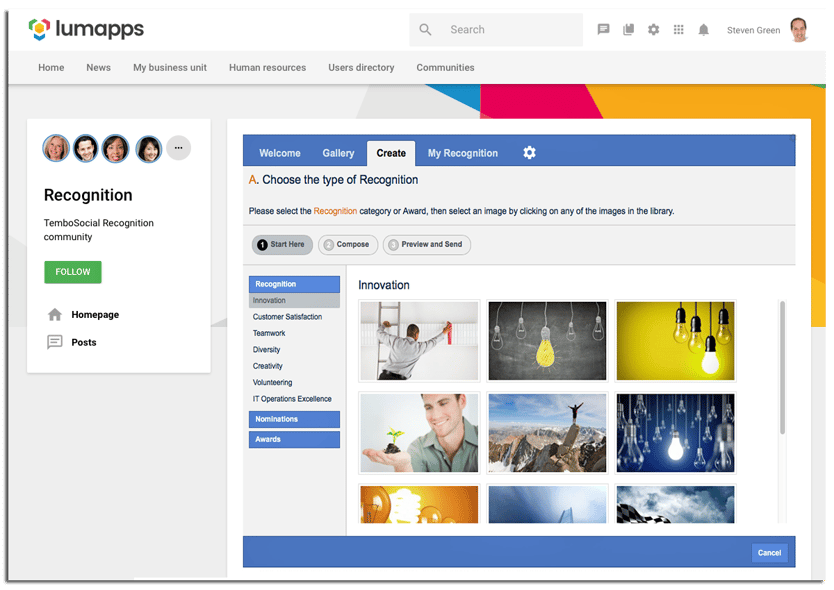Click the Homepage house icon in sidebar
The image size is (834, 590).
55,314
